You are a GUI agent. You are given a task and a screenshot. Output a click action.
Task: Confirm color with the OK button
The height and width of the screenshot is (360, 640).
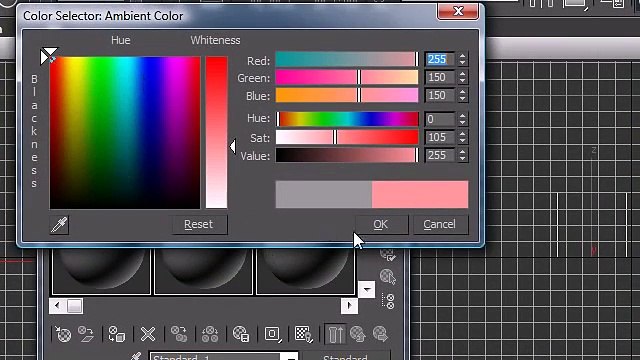[x=381, y=224]
